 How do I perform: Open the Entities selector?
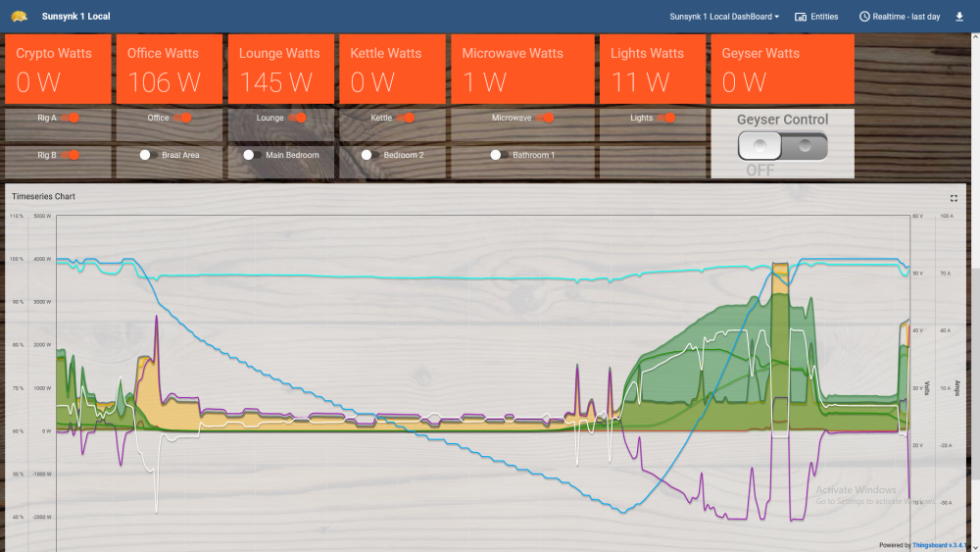[816, 17]
